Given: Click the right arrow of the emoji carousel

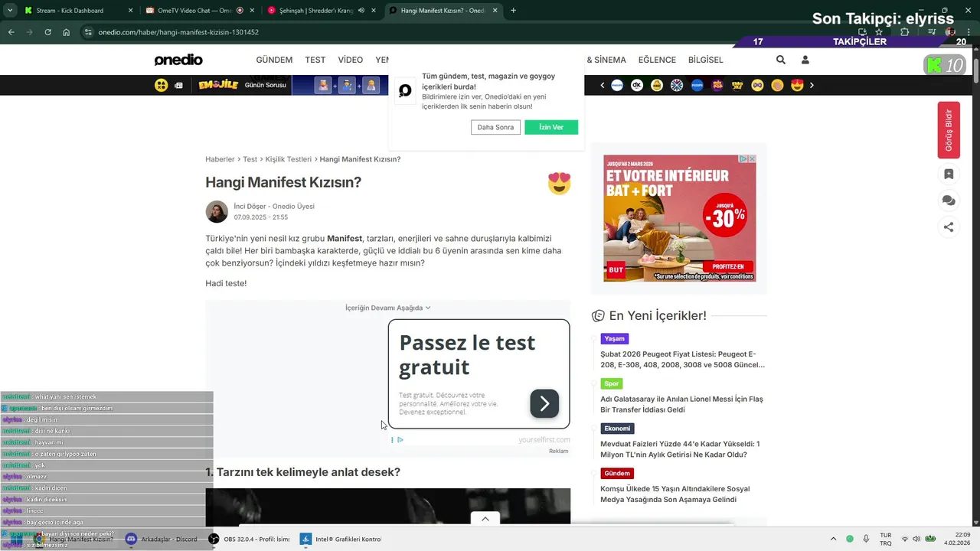Looking at the screenshot, I should coord(812,85).
